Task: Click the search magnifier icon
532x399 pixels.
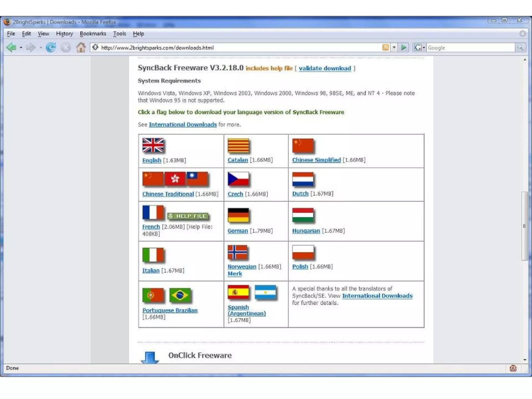Action: point(520,48)
